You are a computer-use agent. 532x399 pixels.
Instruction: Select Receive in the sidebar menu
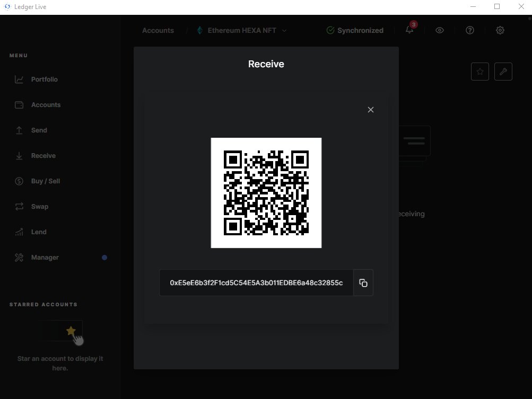coord(43,156)
